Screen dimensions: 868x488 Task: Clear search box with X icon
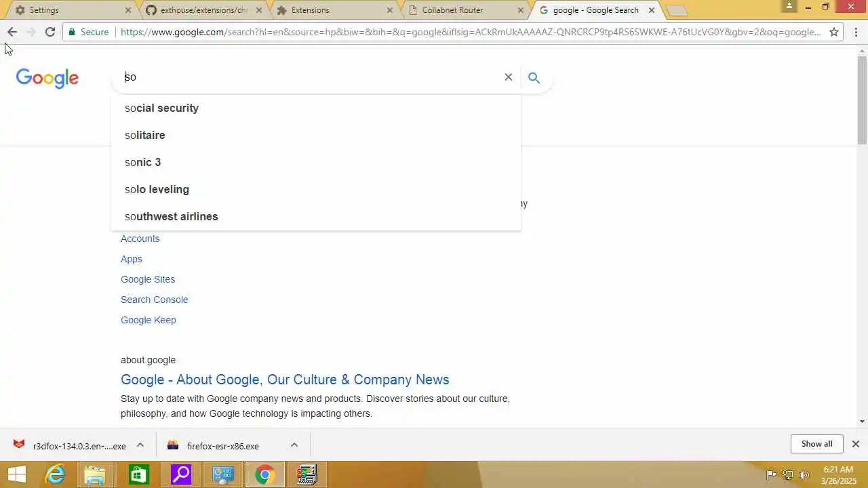pyautogui.click(x=508, y=77)
